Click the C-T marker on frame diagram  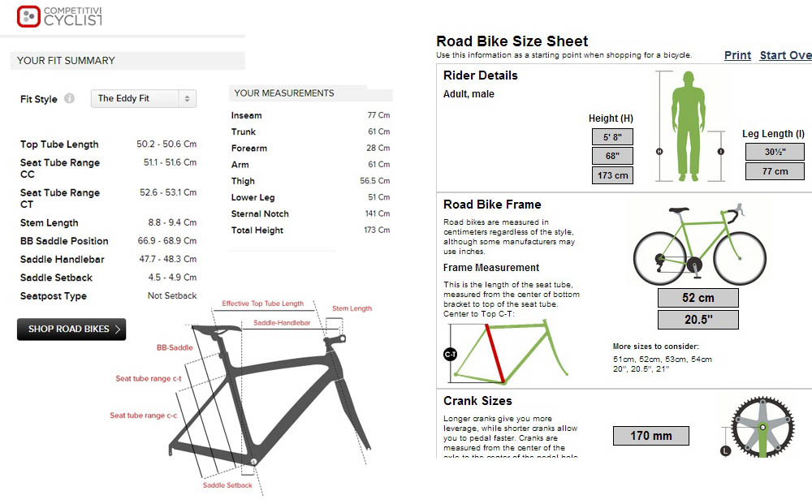[450, 354]
